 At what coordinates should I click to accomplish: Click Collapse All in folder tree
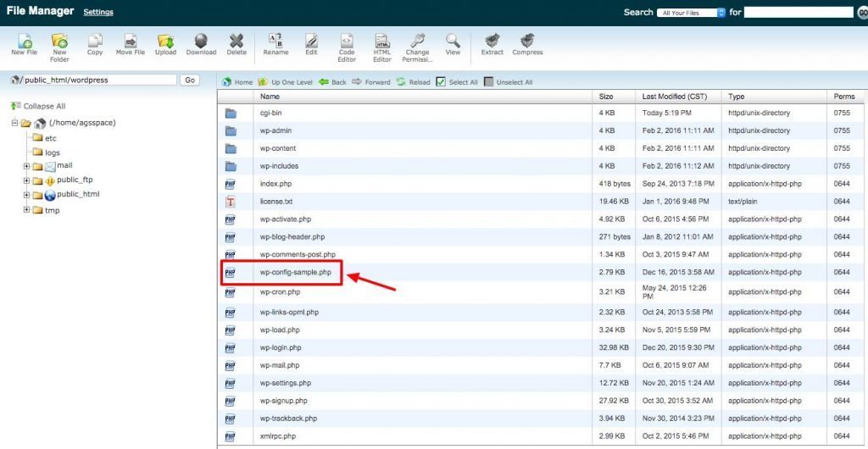coord(38,106)
